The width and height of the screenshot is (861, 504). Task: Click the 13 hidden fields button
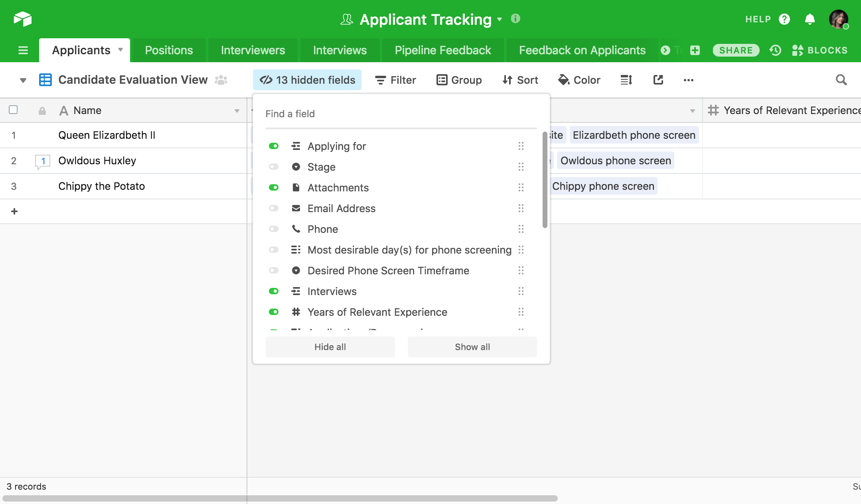pos(307,80)
